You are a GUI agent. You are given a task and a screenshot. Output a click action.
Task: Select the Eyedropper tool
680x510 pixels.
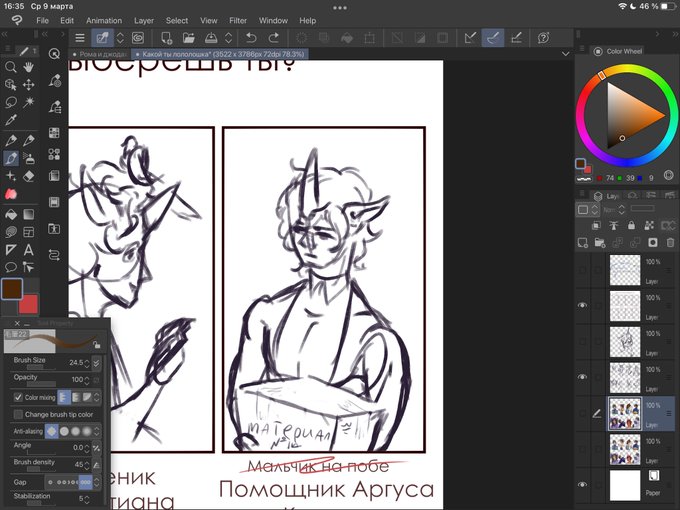(11, 120)
